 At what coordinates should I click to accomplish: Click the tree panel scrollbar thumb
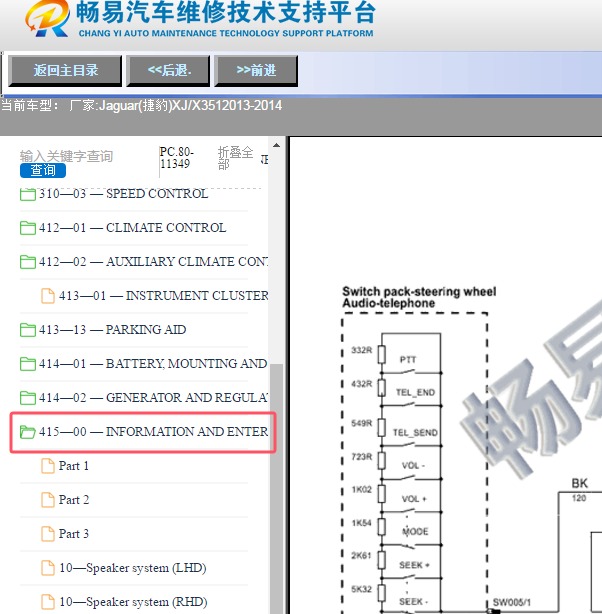coord(277,489)
